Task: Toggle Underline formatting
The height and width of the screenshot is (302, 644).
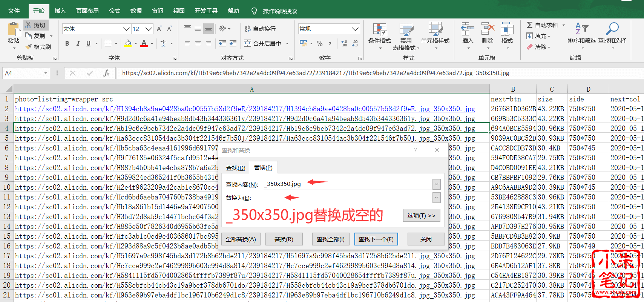Action: coord(88,43)
